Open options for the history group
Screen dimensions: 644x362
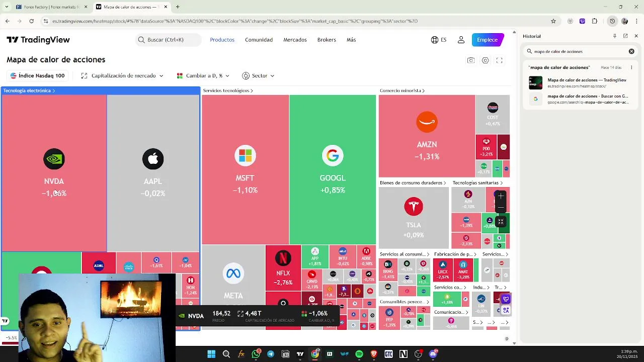pos(631,67)
